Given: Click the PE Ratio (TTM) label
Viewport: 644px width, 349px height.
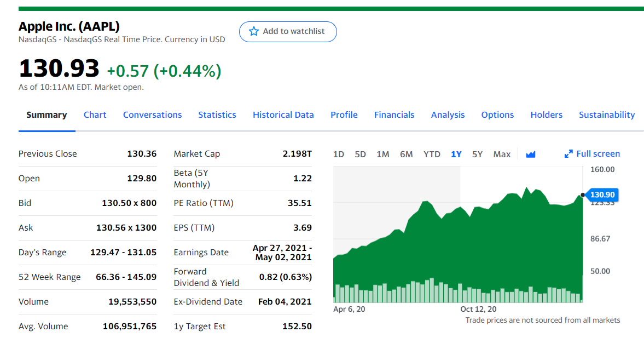Looking at the screenshot, I should coord(204,203).
